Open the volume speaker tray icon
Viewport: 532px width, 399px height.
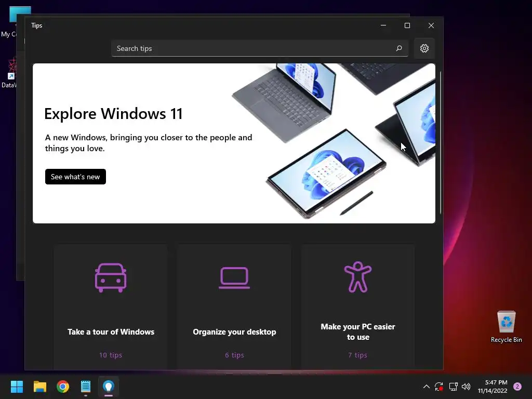pyautogui.click(x=466, y=387)
